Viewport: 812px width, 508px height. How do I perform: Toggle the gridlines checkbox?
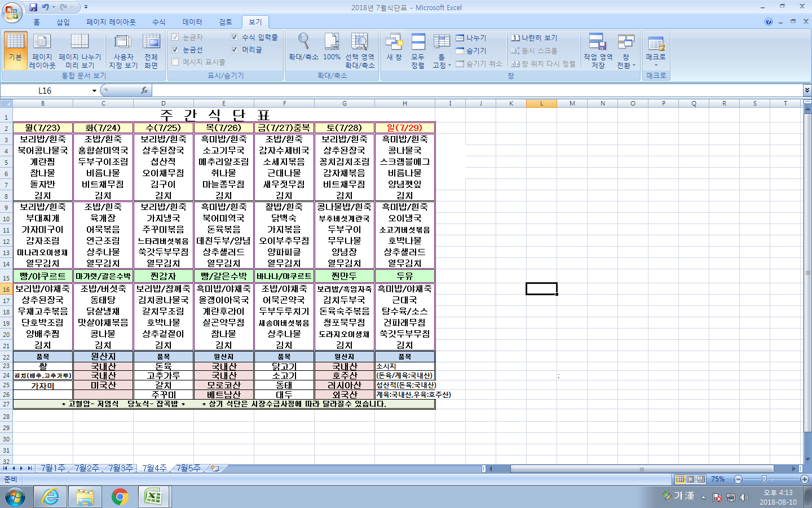click(x=175, y=50)
